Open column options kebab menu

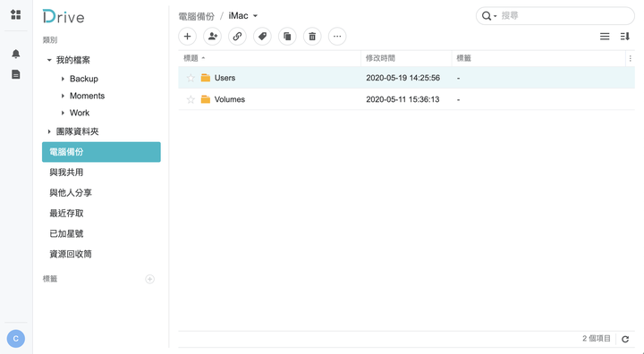click(x=630, y=58)
